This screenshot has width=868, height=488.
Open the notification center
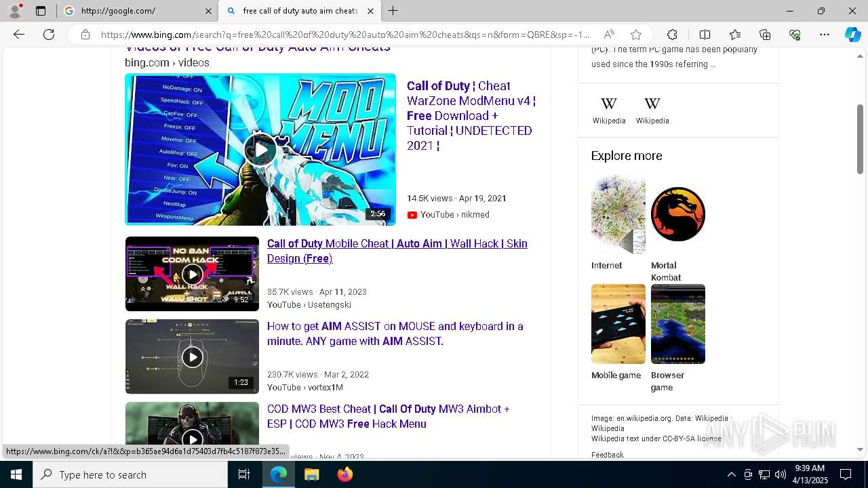846,474
